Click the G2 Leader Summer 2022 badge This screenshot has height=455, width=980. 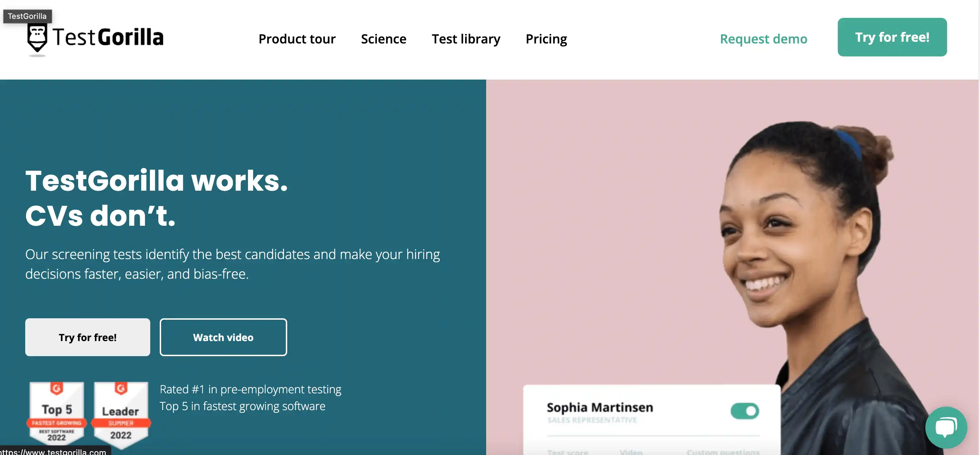[121, 413]
